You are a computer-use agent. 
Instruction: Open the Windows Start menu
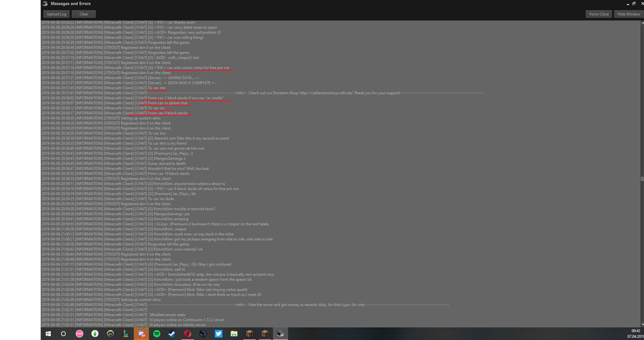tap(48, 334)
